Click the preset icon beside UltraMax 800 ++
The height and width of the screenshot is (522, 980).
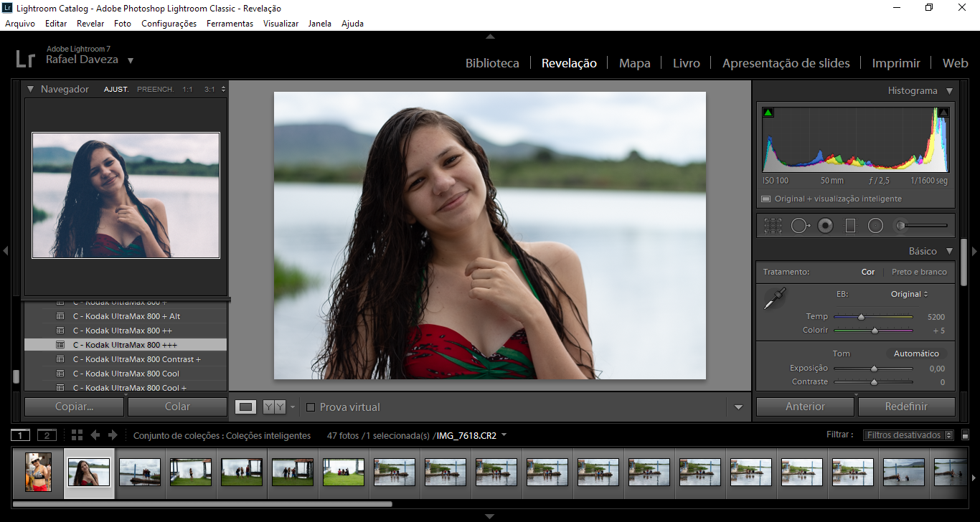[x=60, y=331]
